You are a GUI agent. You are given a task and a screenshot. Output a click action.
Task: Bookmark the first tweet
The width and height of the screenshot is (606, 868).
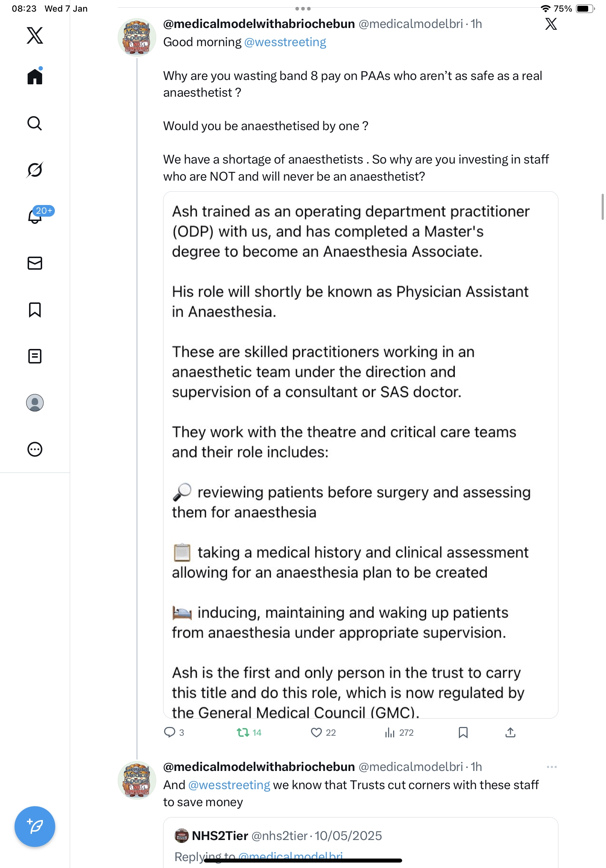463,733
